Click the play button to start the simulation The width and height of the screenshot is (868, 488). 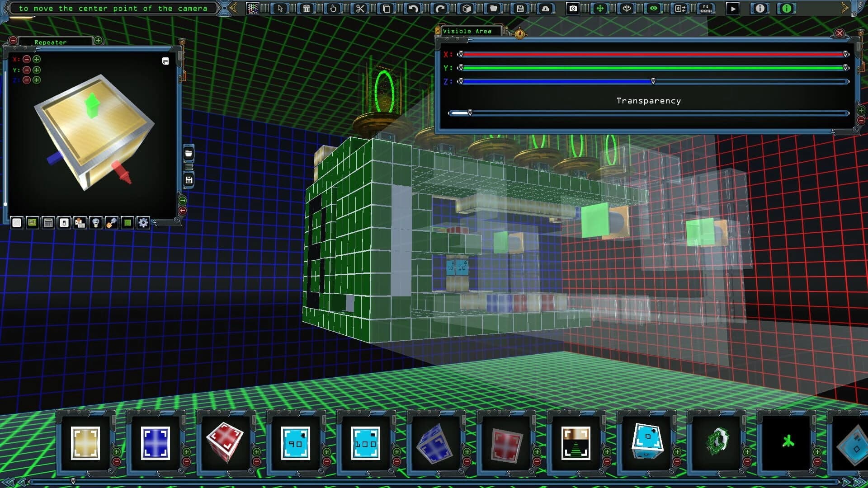(732, 8)
